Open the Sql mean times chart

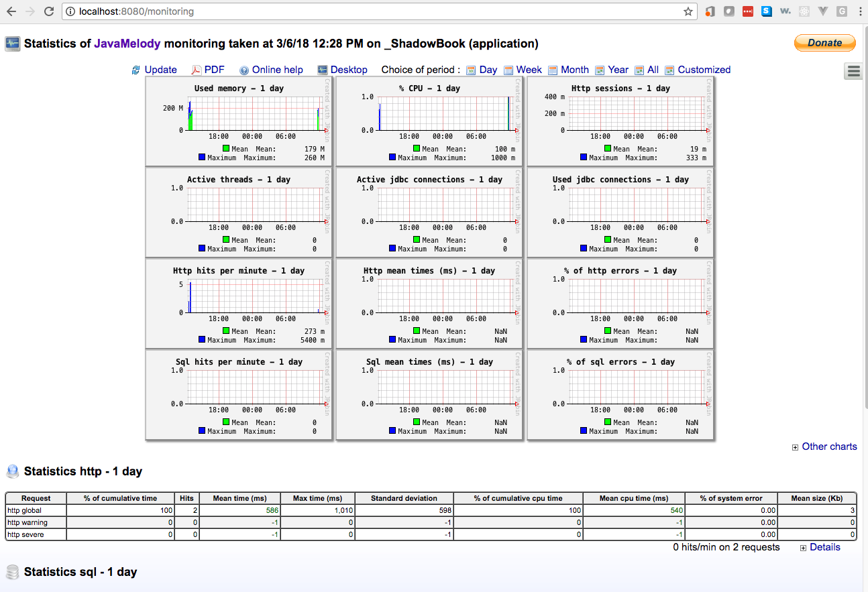click(429, 394)
